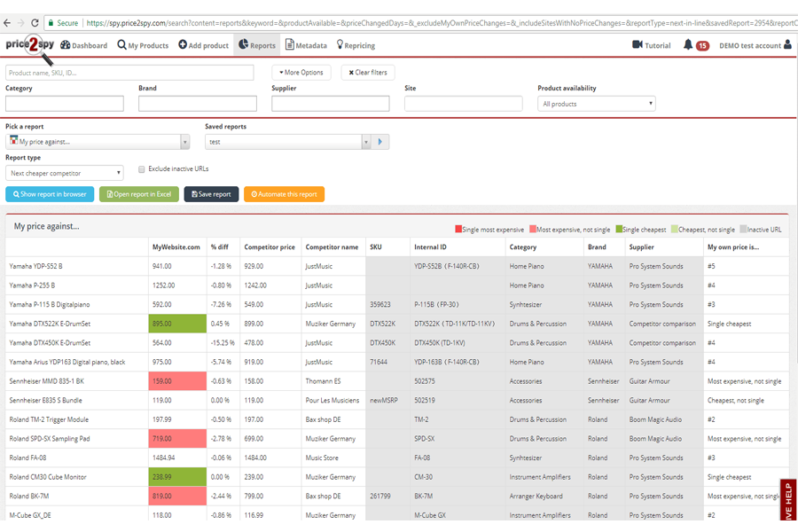Viewport: 798px width, 532px height.
Task: Click the browser forward arrow
Action: [21, 23]
